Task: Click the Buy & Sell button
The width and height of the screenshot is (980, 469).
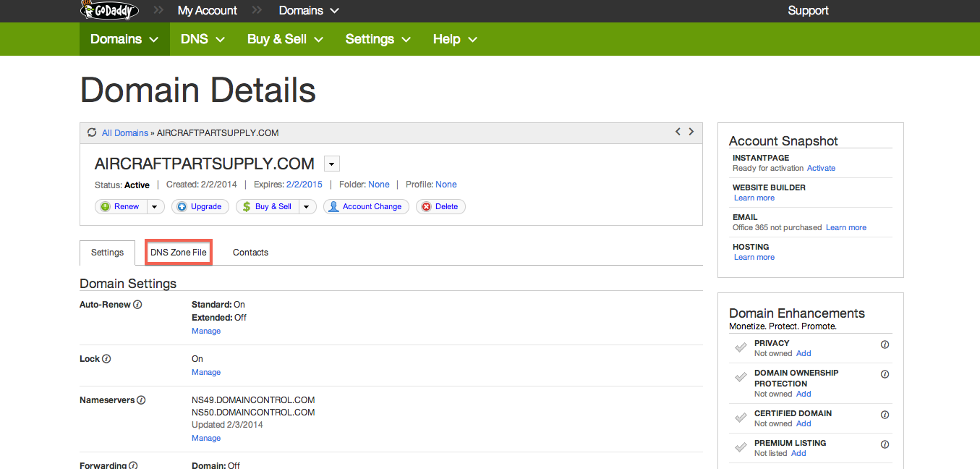Action: click(x=268, y=206)
